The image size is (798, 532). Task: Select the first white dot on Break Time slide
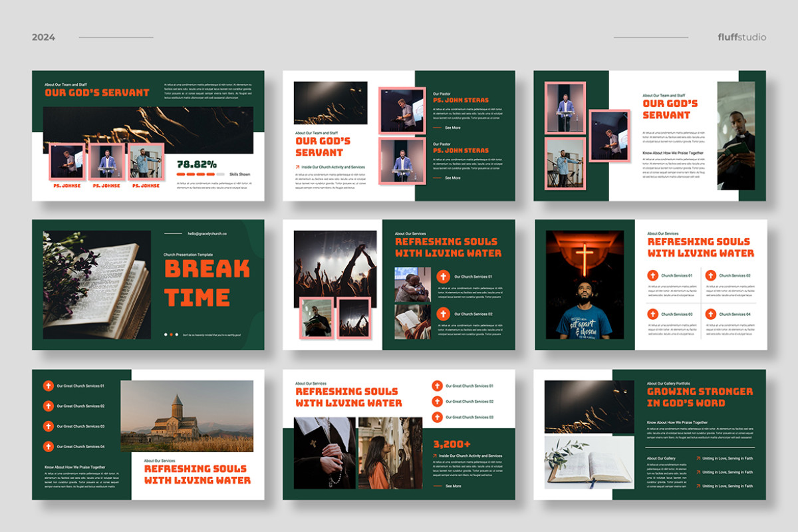point(166,334)
